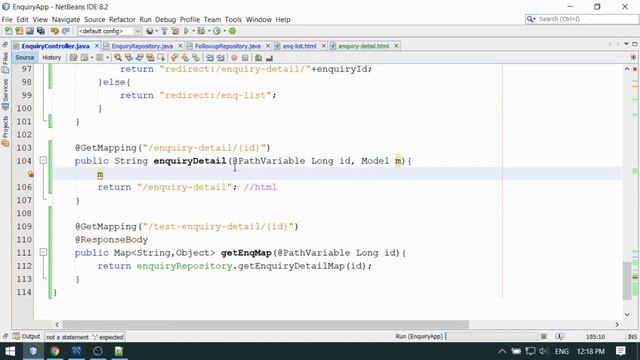Image resolution: width=640 pixels, height=360 pixels.
Task: Go to previous bookmark icon
Action: click(174, 58)
